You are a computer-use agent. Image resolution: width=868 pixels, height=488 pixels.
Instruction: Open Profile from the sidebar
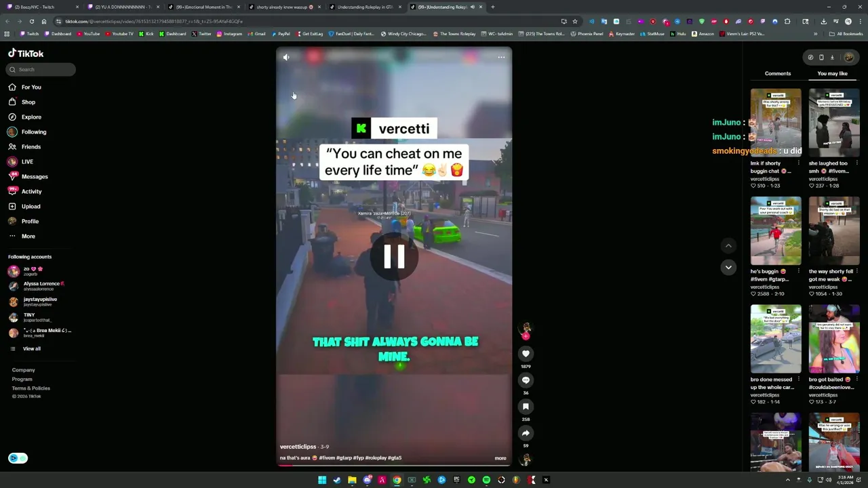pyautogui.click(x=24, y=221)
